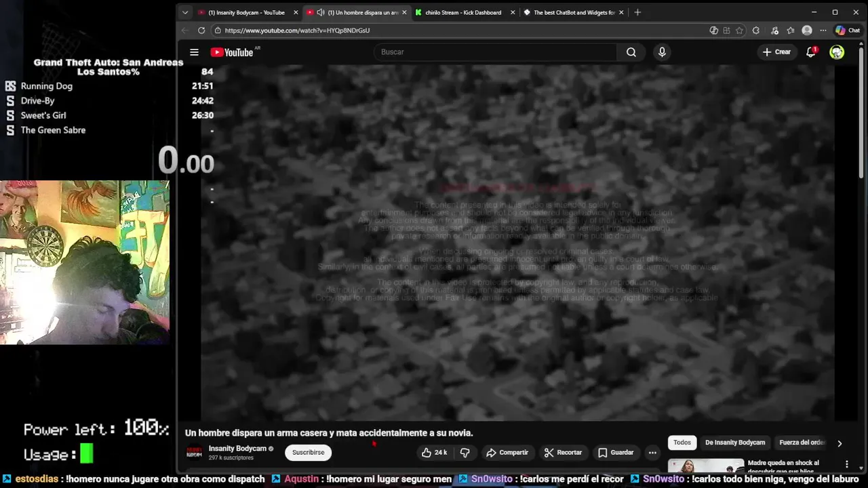Open options menu of recommended Madre video
Image resolution: width=868 pixels, height=488 pixels.
846,464
